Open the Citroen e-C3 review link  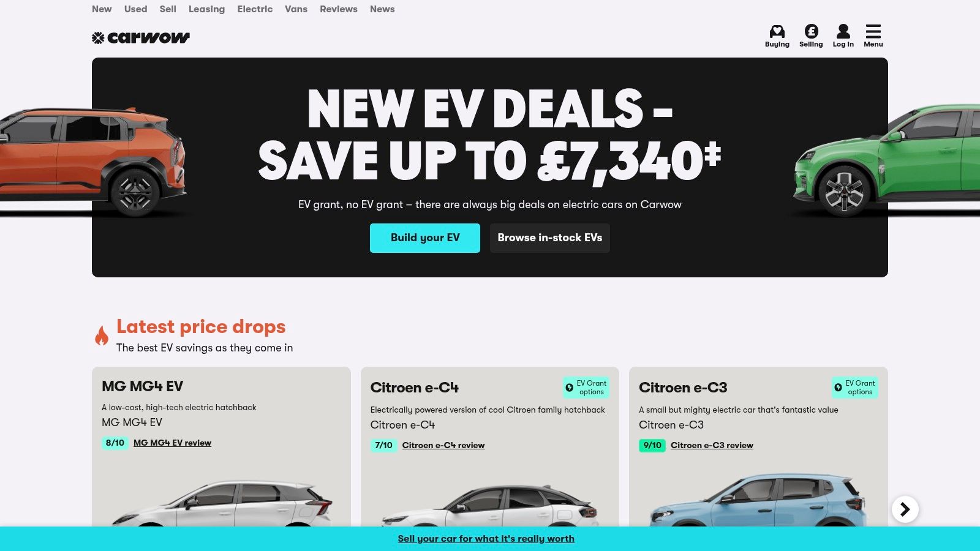[x=712, y=445]
